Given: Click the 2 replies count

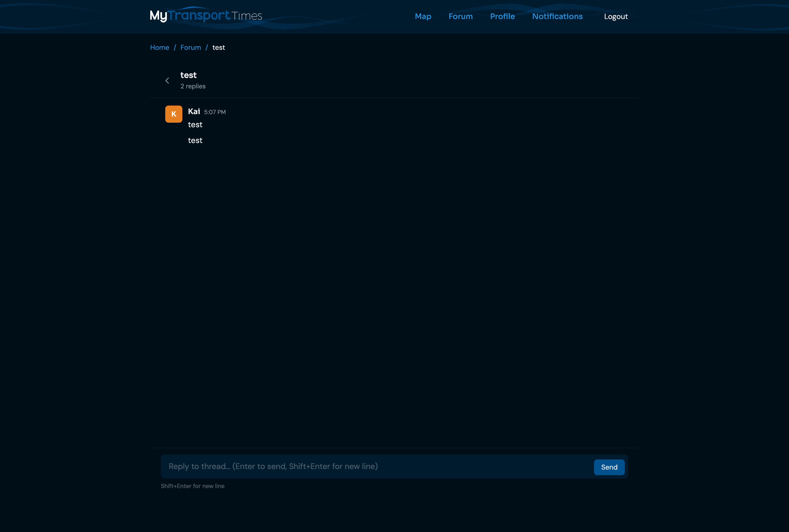Looking at the screenshot, I should point(193,86).
